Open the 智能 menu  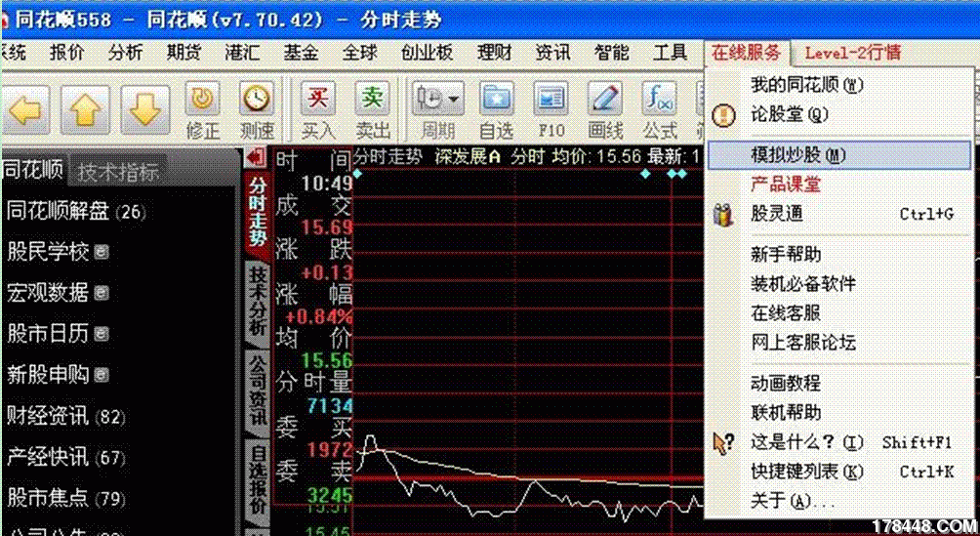tap(611, 53)
